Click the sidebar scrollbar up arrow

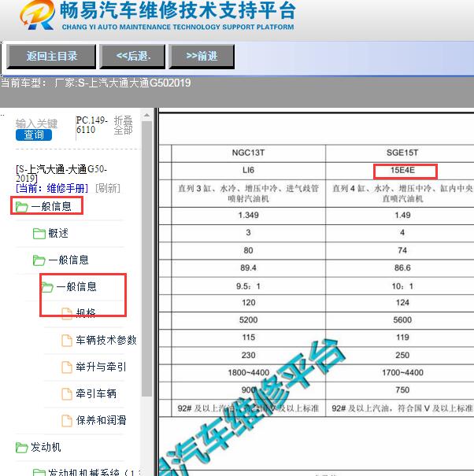click(x=146, y=116)
